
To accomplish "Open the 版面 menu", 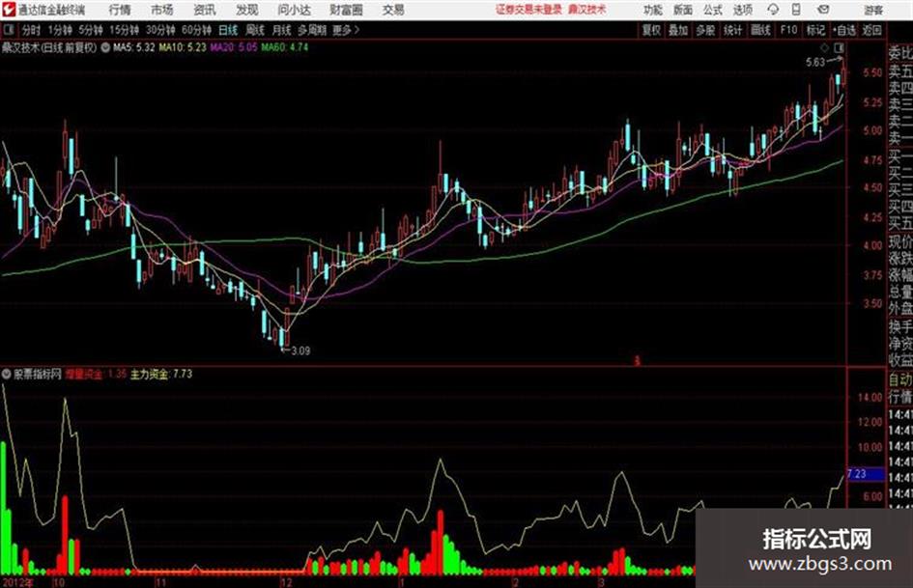I will [x=683, y=10].
